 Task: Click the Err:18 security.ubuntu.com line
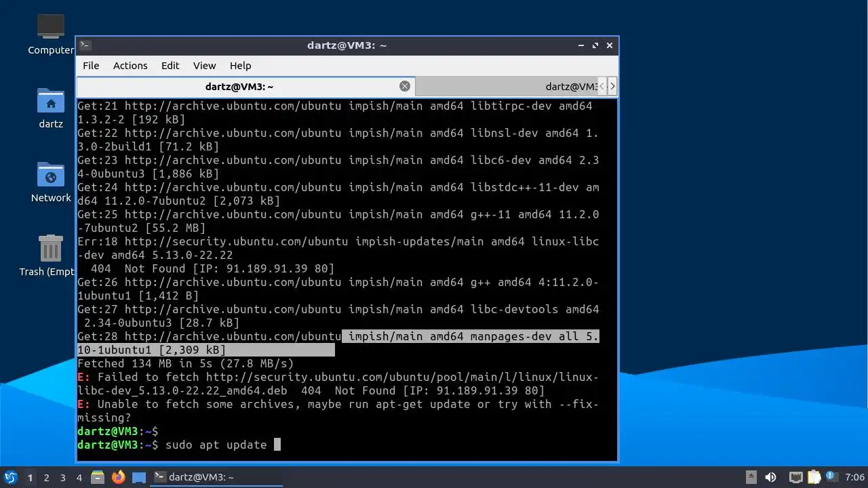click(338, 248)
